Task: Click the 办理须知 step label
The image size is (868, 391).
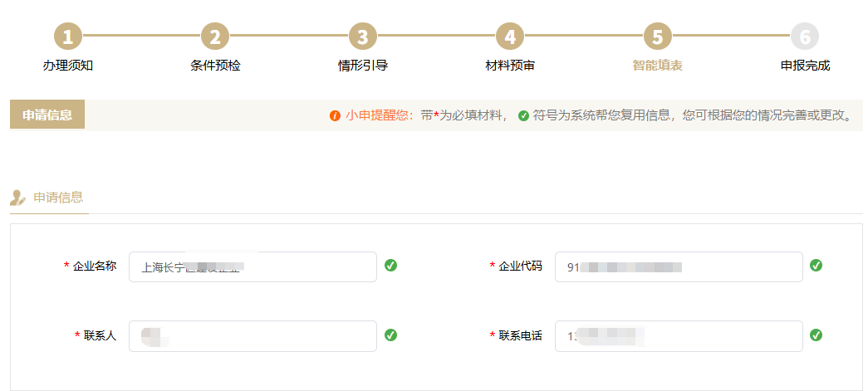Action: coord(68,65)
